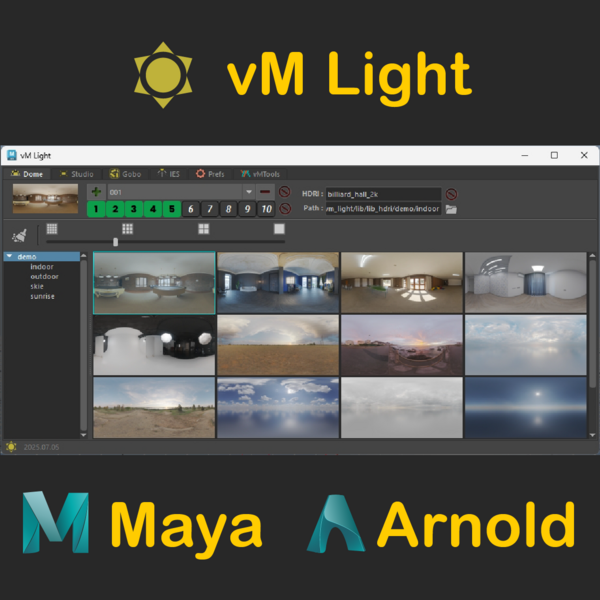600x600 pixels.
Task: Select the overcast grey sky thumbnail
Action: tap(402, 408)
